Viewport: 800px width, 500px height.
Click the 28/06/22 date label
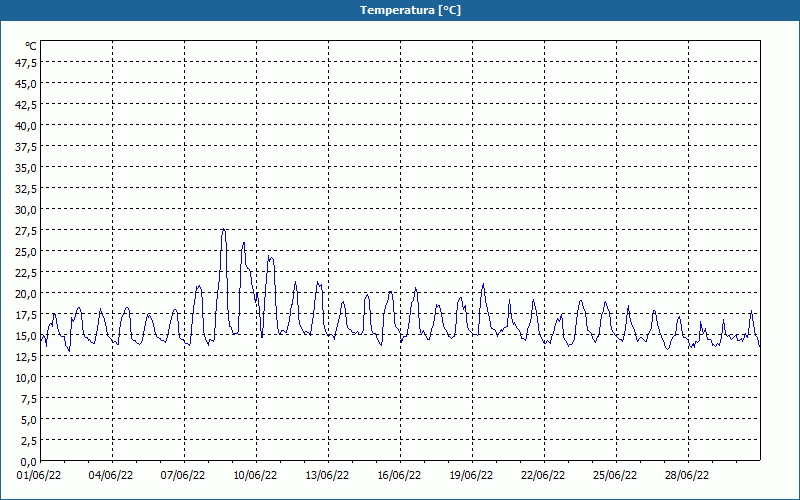click(x=687, y=476)
